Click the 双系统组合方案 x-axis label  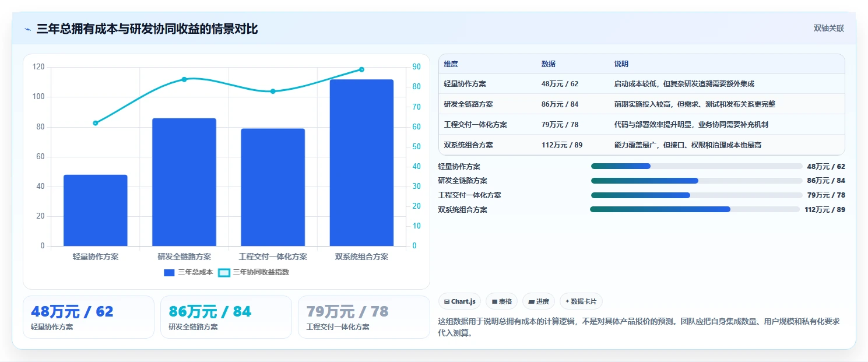coord(361,256)
